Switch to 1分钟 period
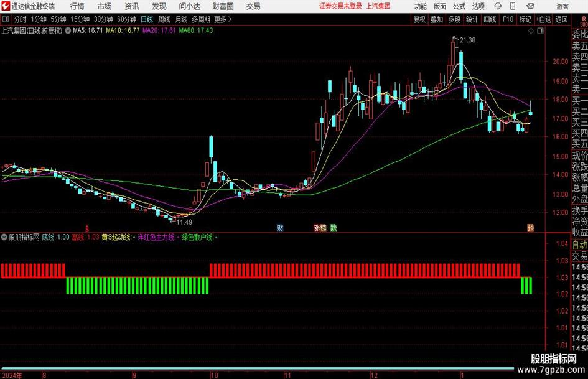The width and height of the screenshot is (588, 379). (x=38, y=19)
